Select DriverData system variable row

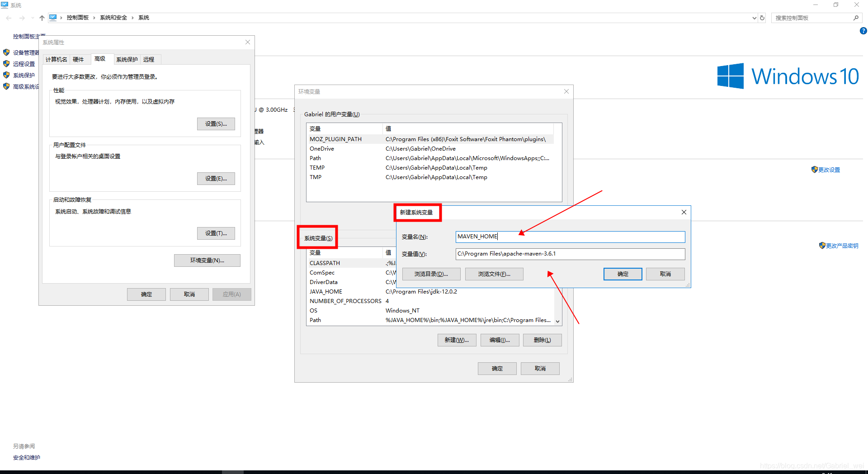pos(351,282)
